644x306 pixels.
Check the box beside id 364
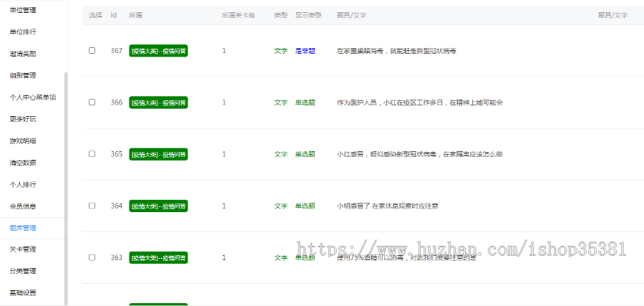click(x=92, y=206)
